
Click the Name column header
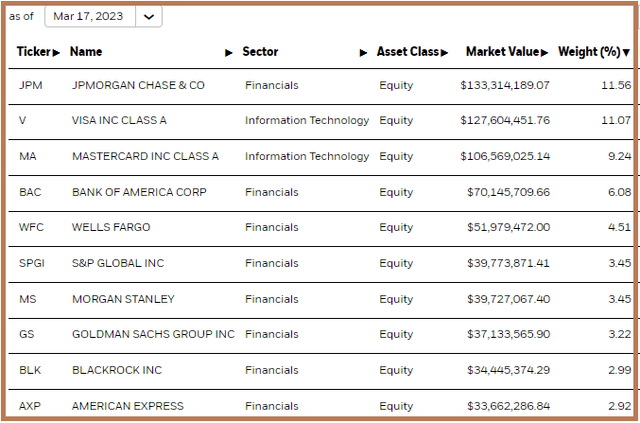point(86,52)
